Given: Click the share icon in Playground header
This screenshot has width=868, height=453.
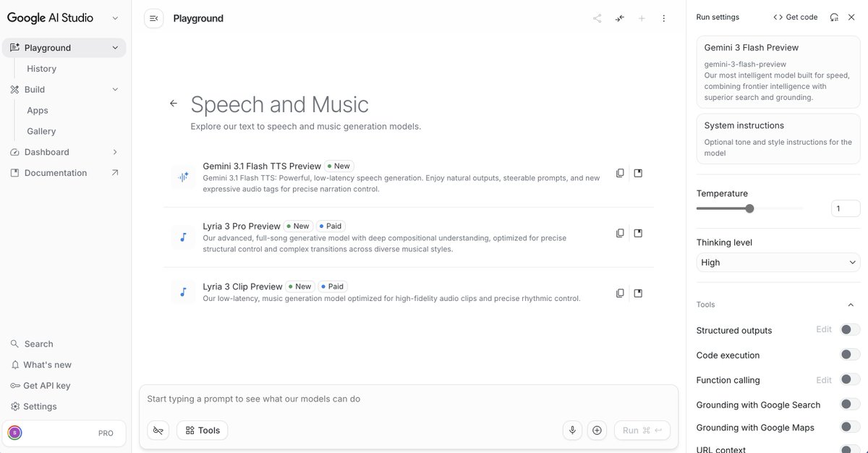Looking at the screenshot, I should point(597,18).
